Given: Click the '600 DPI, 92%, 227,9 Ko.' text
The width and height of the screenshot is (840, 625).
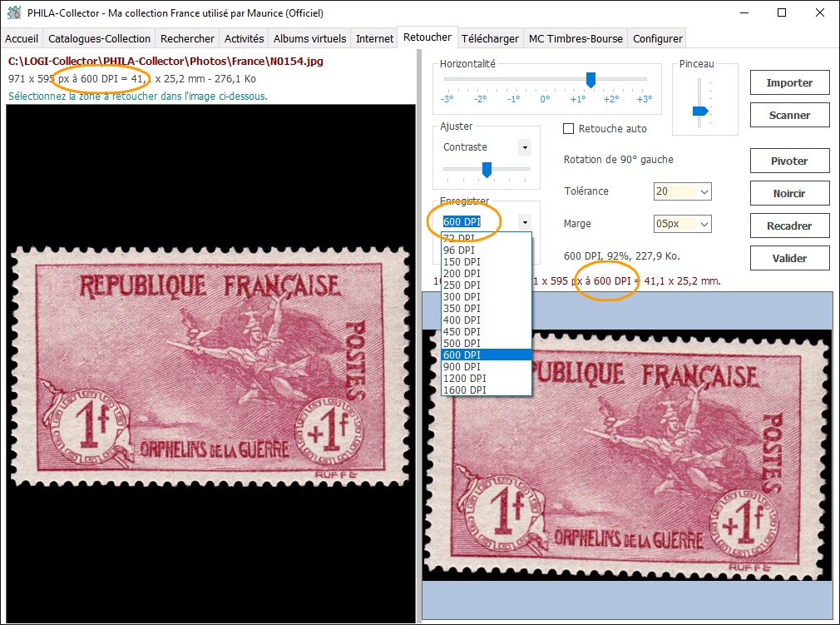Looking at the screenshot, I should (621, 256).
